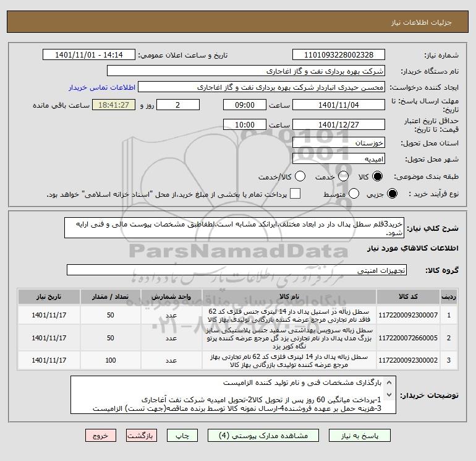Toggle the اسناد خزانه اسلامی payment checkbox

tap(295, 194)
